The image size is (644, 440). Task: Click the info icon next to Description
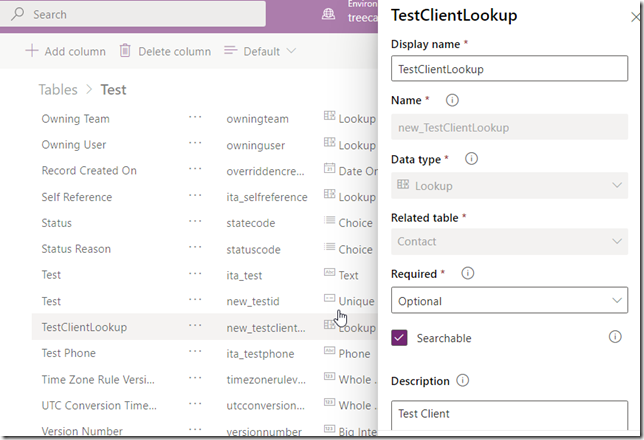coord(462,381)
